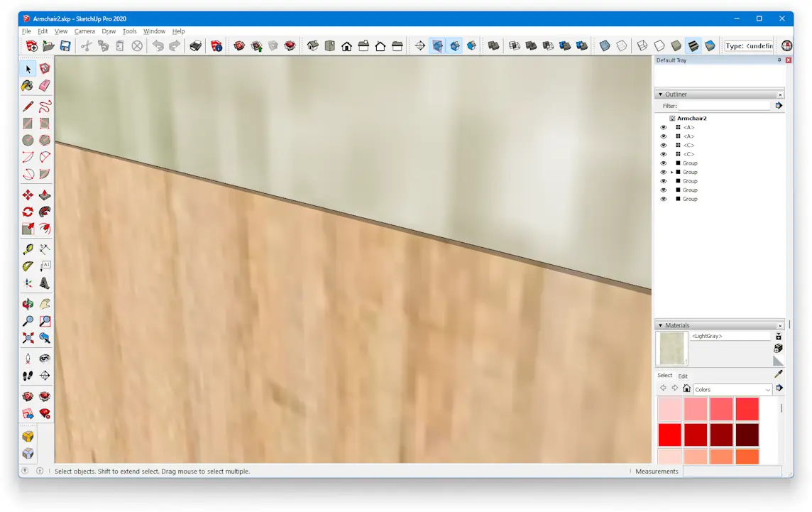
Task: Select the Line pencil tool
Action: (x=28, y=107)
